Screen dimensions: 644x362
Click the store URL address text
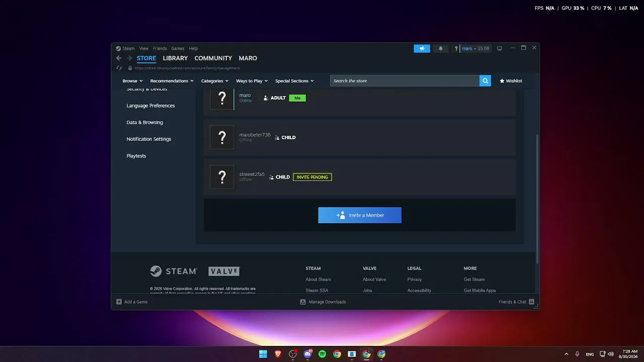coord(187,68)
